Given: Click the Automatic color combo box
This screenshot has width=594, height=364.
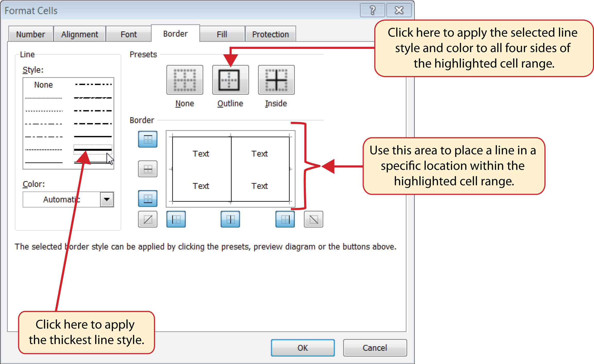Looking at the screenshot, I should (x=68, y=199).
